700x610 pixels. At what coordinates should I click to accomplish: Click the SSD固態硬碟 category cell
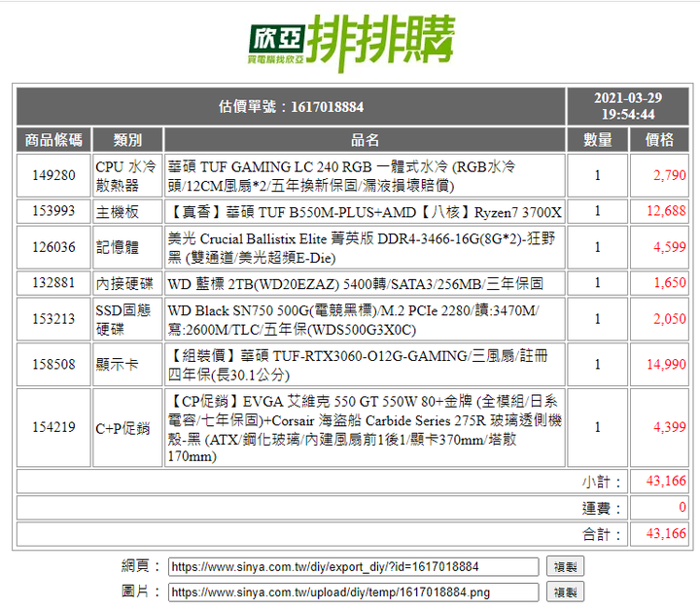(x=127, y=319)
